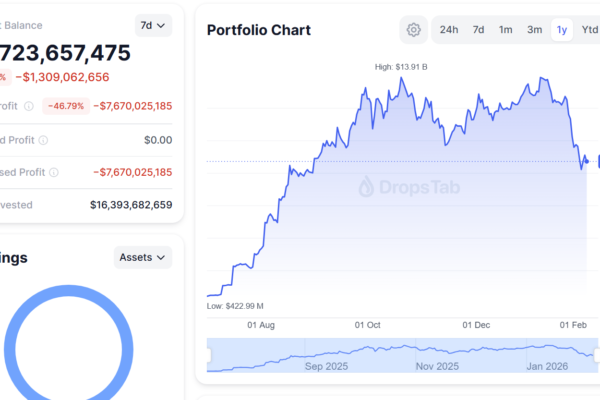The image size is (600, 400).
Task: Open the chart settings gear
Action: [413, 30]
